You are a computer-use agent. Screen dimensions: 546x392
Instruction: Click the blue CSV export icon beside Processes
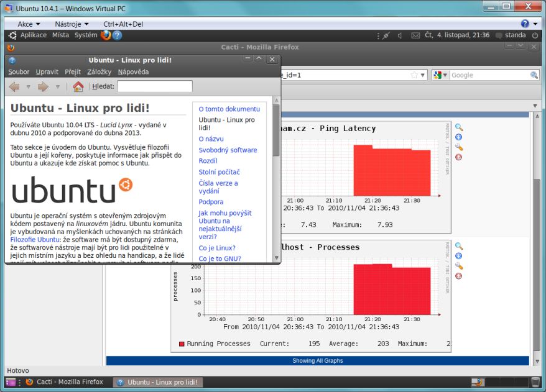(459, 256)
